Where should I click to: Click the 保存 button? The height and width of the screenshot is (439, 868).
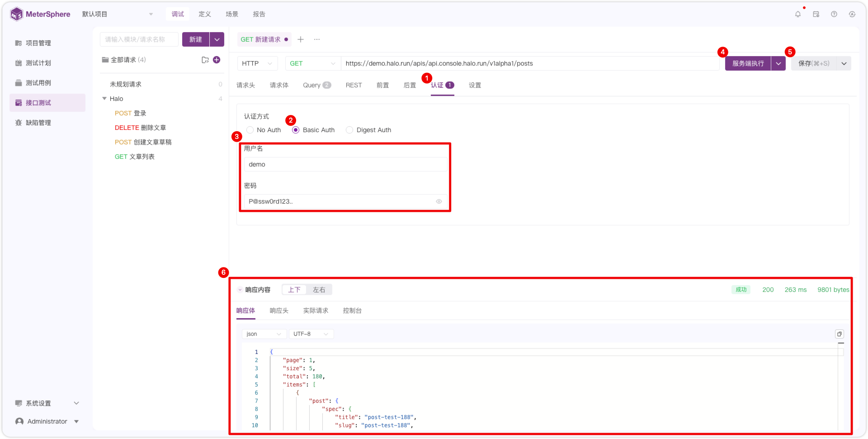[814, 63]
